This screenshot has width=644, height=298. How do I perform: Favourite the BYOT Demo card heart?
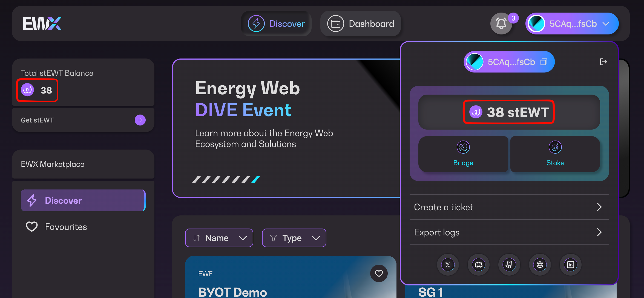tap(379, 273)
